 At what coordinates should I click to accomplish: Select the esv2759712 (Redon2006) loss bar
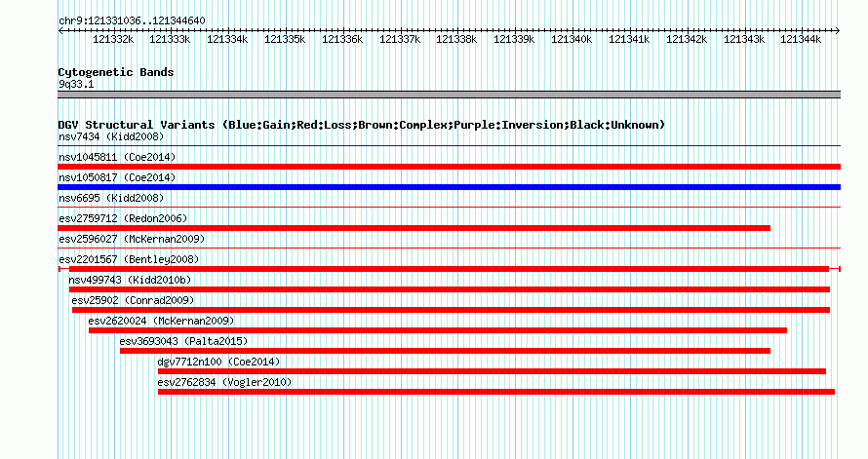click(414, 228)
